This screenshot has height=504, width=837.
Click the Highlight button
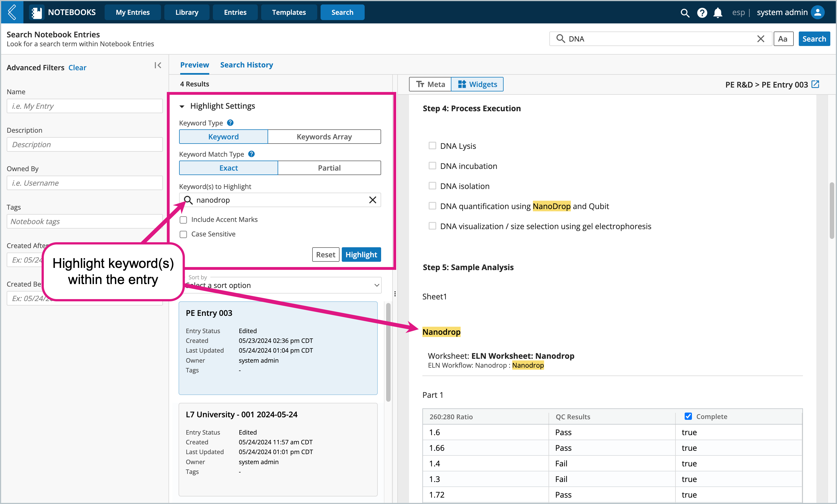[361, 255]
